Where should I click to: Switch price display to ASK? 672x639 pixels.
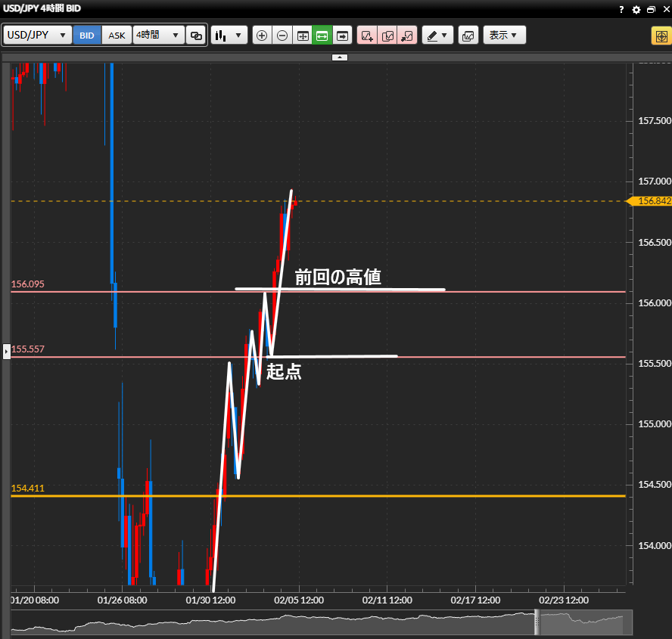pos(117,36)
